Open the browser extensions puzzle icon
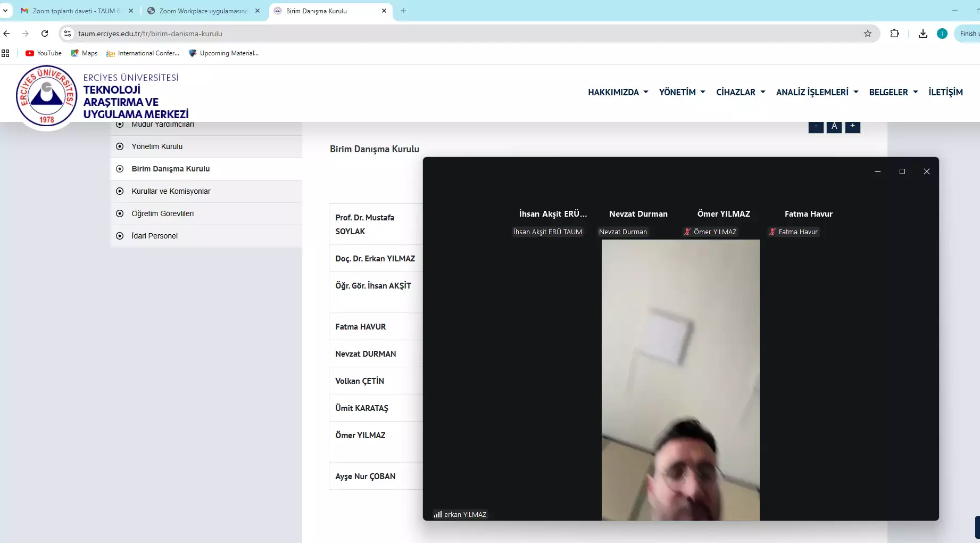 (x=894, y=34)
